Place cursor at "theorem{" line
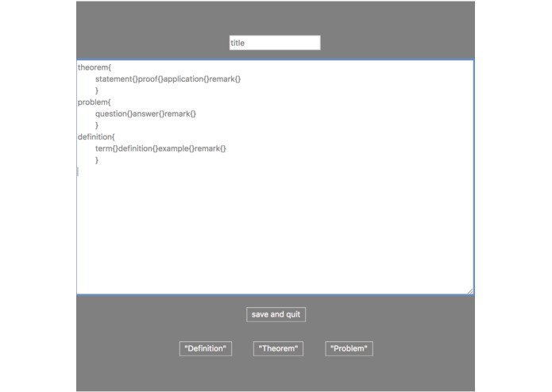The width and height of the screenshot is (552, 392). pos(95,67)
